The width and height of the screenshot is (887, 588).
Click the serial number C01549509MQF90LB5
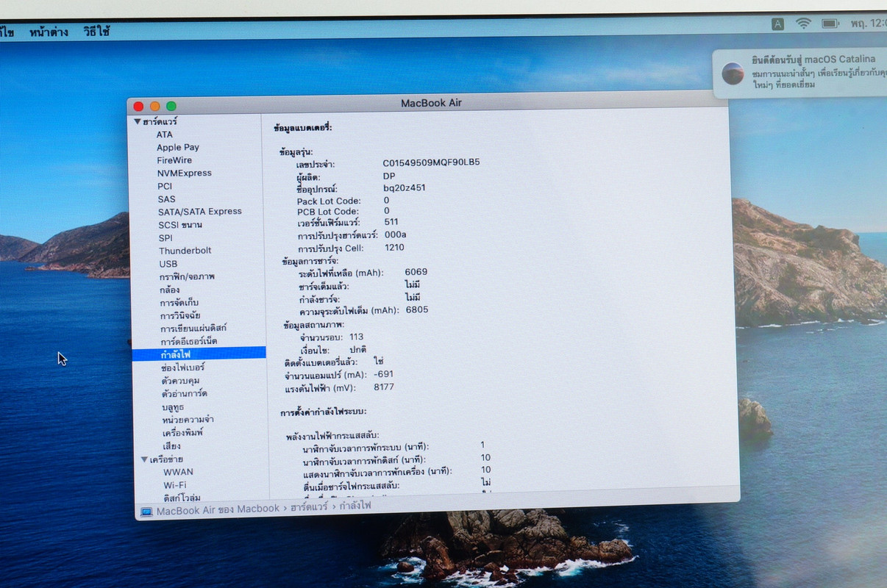tap(431, 162)
